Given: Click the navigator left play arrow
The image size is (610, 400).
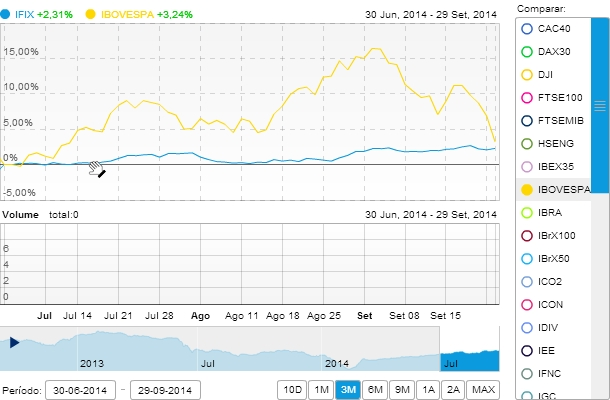Looking at the screenshot, I should [14, 342].
